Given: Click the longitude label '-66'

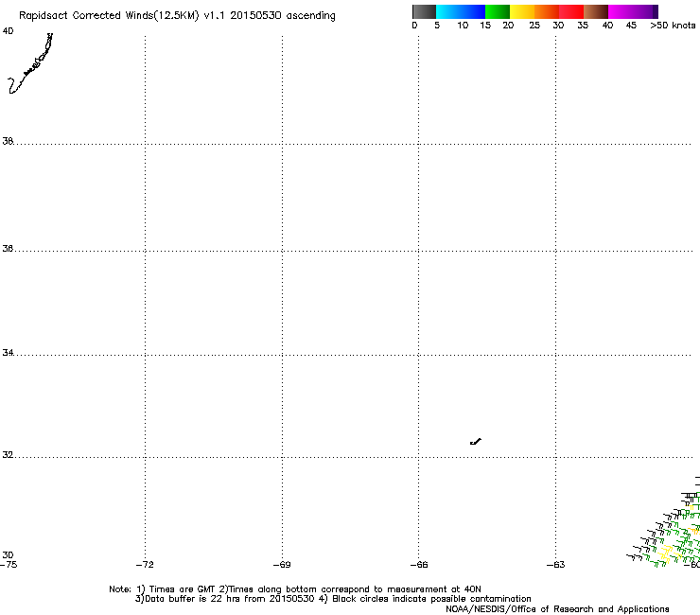Looking at the screenshot, I should coord(419,565).
